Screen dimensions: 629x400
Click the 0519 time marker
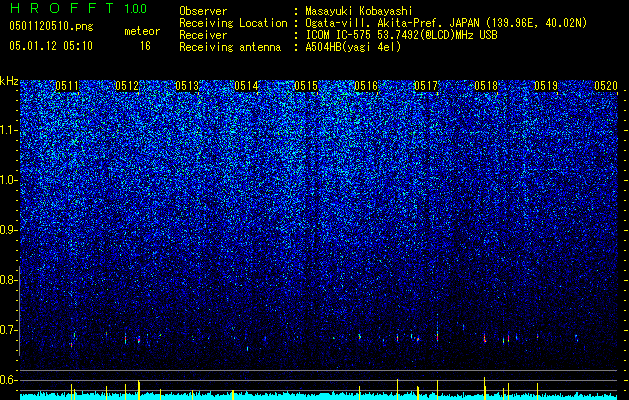(x=546, y=86)
